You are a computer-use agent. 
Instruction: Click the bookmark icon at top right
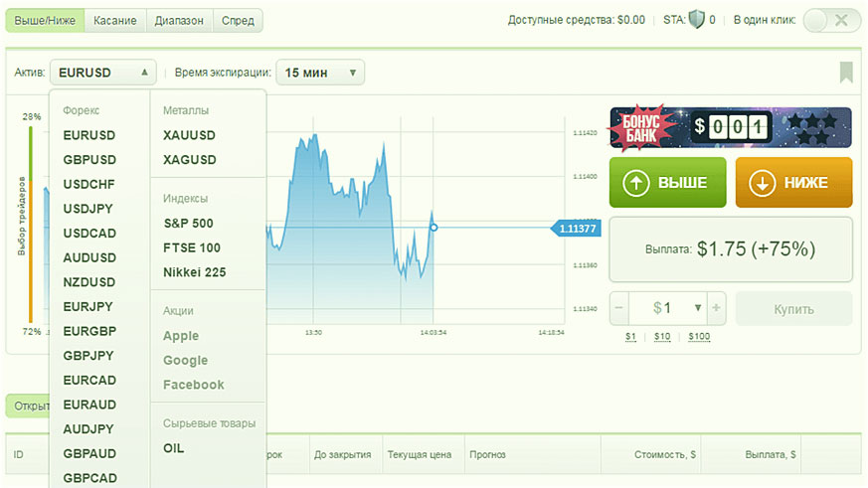click(x=846, y=72)
